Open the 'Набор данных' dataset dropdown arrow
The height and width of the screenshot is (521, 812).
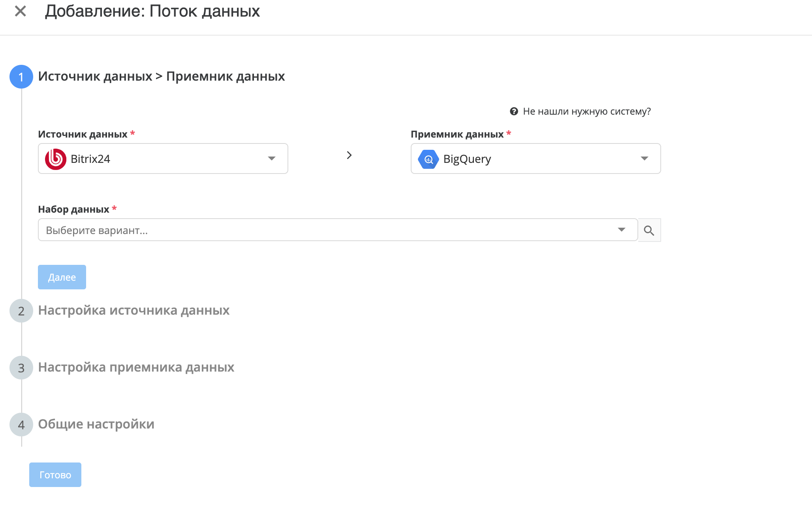(621, 230)
